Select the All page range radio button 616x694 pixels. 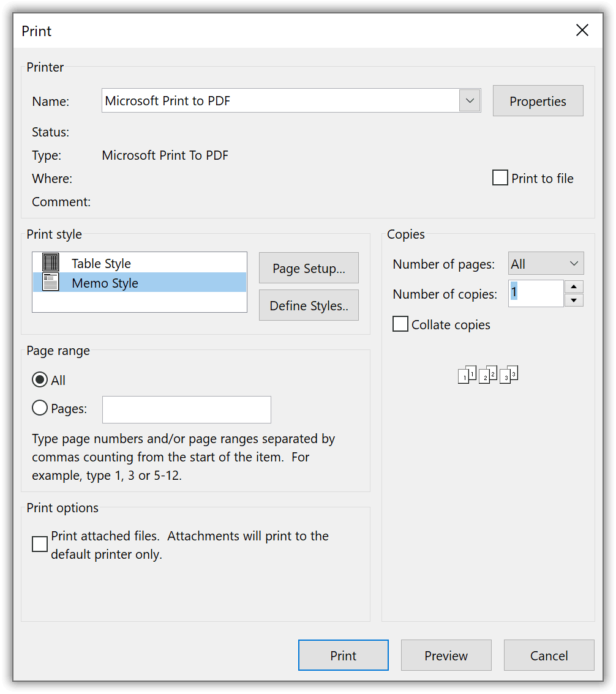(x=39, y=379)
